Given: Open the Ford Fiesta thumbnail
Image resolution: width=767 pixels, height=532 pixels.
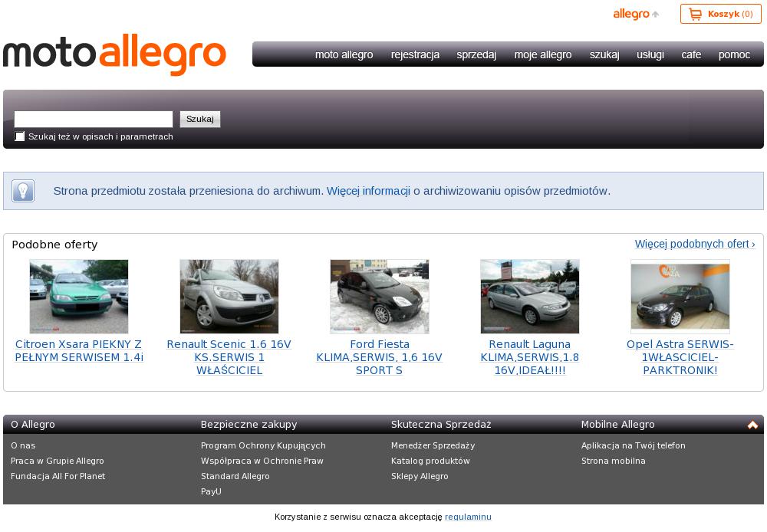Looking at the screenshot, I should pyautogui.click(x=379, y=297).
